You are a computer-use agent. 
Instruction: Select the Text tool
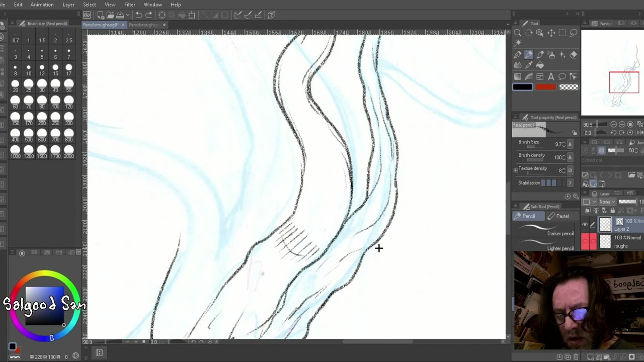tap(551, 77)
